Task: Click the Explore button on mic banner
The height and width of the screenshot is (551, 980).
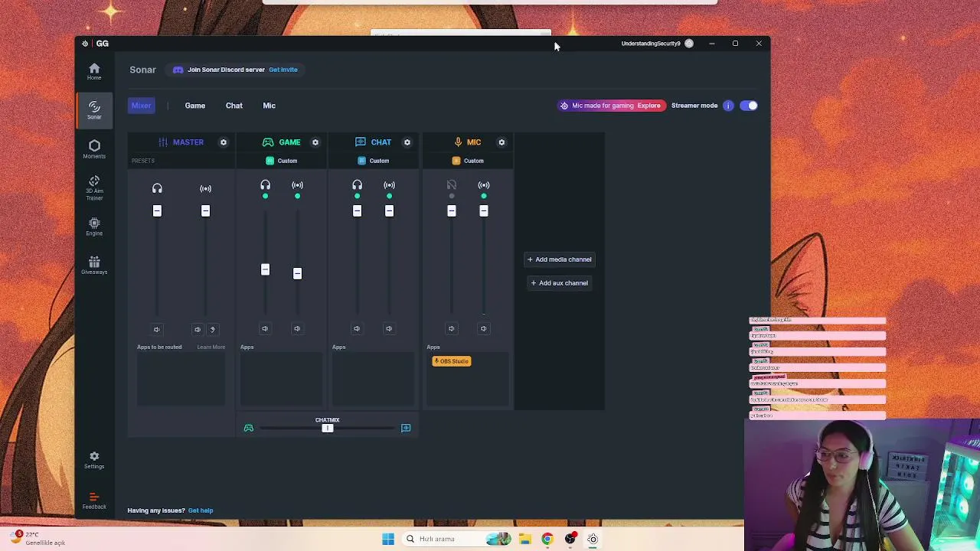Action: point(648,106)
